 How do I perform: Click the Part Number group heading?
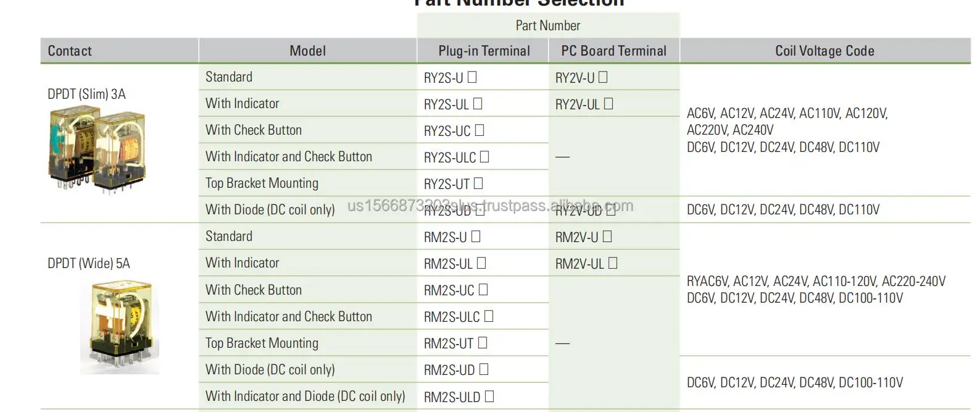548,26
